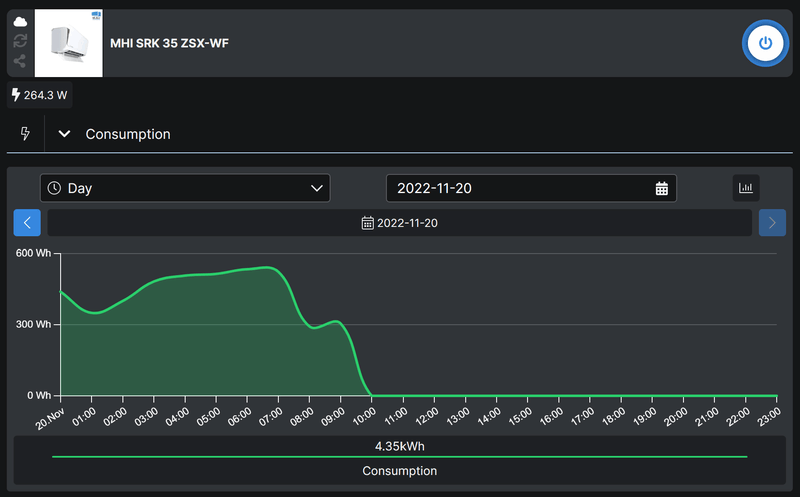Collapse the Consumption section chevron
800x497 pixels.
pyautogui.click(x=64, y=134)
